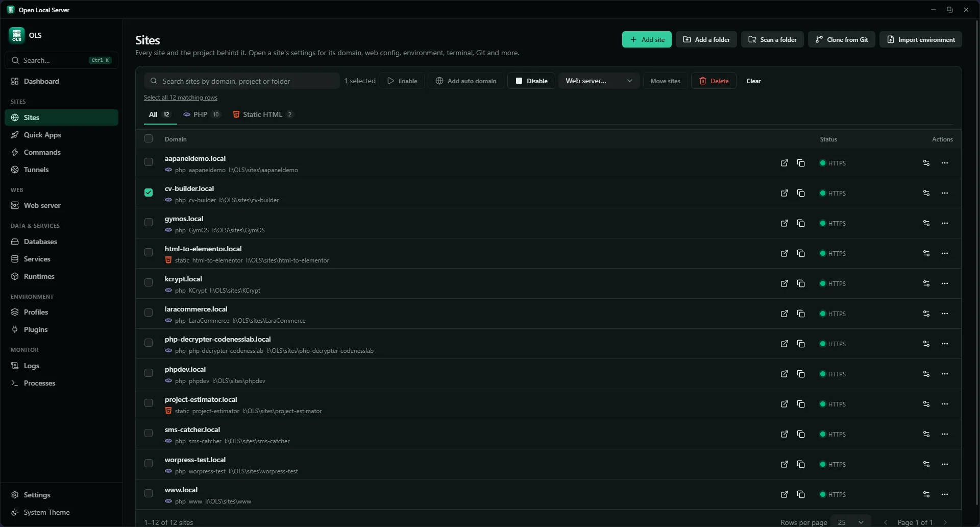Uncheck the cv-builder.local row checkbox
The image size is (980, 527).
click(149, 193)
